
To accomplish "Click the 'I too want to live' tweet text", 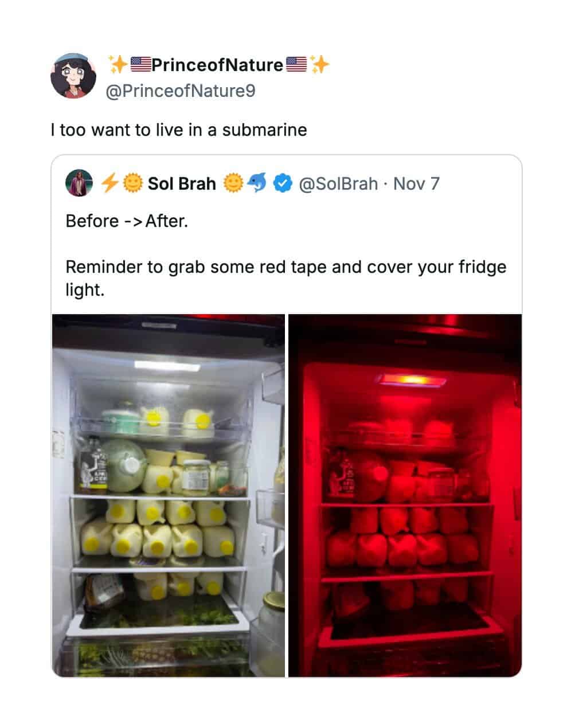I will click(x=179, y=130).
